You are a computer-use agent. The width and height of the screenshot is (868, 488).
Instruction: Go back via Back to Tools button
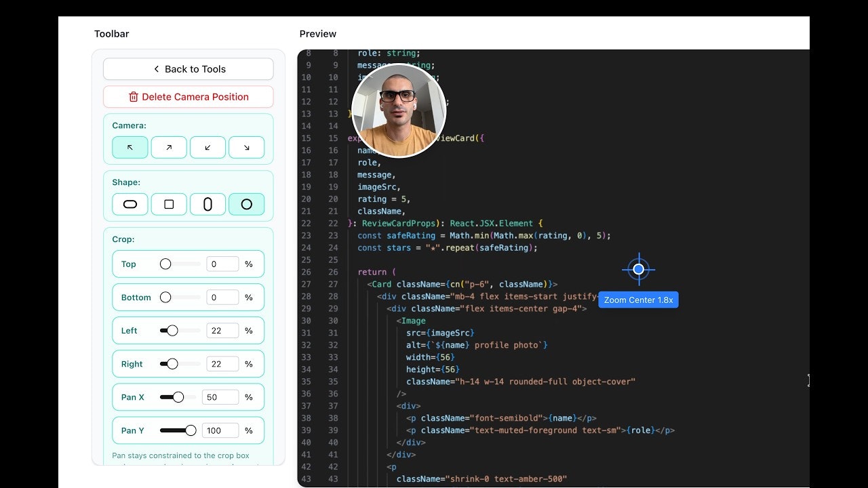coord(189,69)
